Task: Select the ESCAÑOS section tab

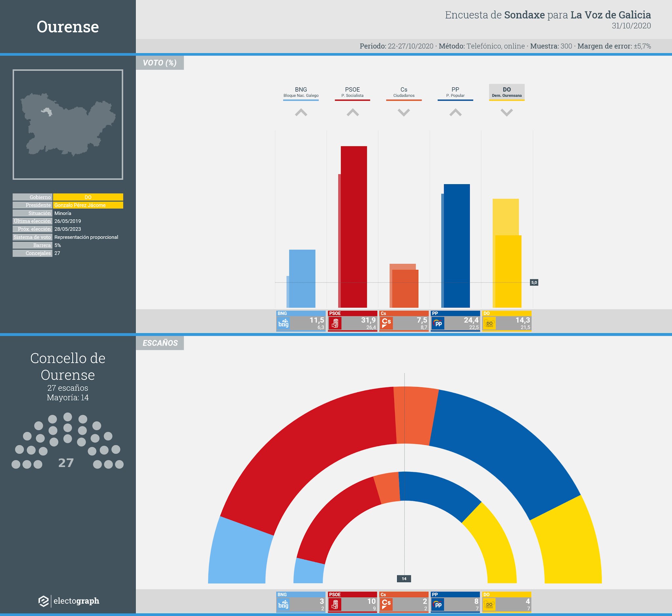Action: click(x=160, y=343)
